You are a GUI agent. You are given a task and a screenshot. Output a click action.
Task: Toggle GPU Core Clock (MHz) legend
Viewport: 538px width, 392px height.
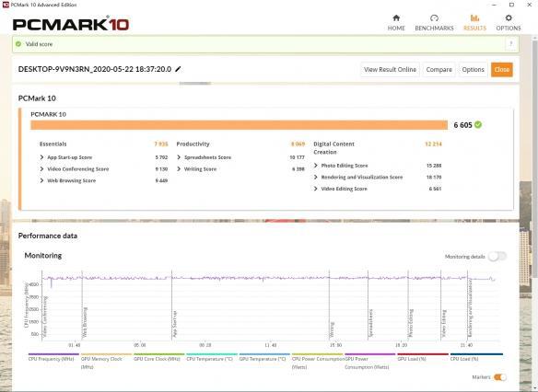tap(158, 357)
